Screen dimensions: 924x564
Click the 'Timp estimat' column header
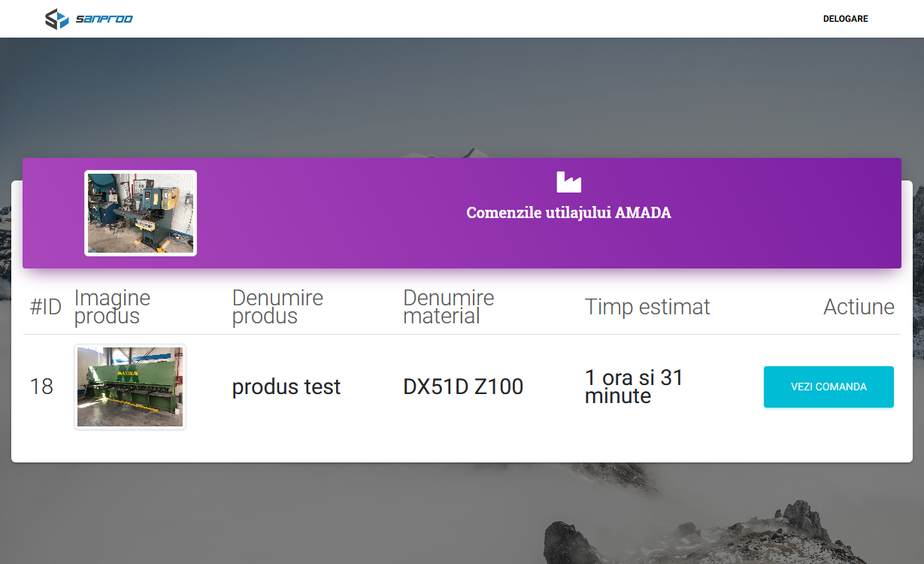click(647, 307)
